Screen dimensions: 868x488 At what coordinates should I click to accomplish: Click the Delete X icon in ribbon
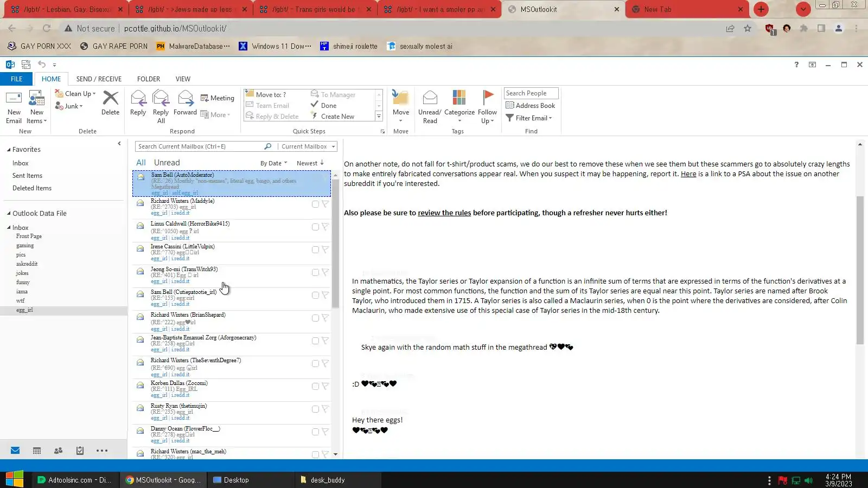point(110,98)
